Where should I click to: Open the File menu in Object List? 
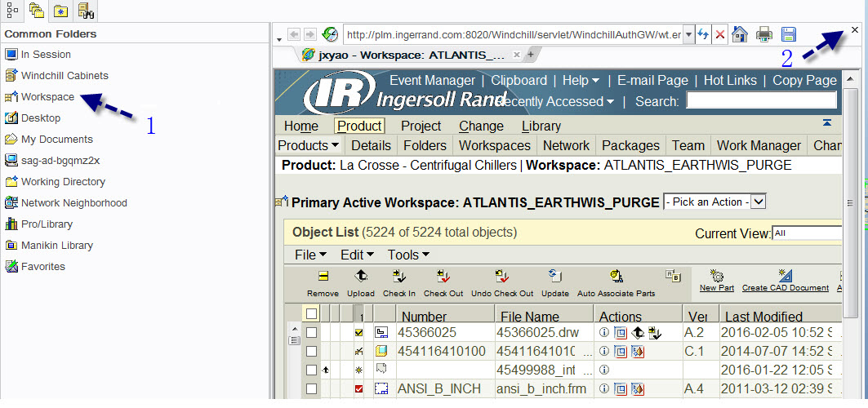coord(310,255)
